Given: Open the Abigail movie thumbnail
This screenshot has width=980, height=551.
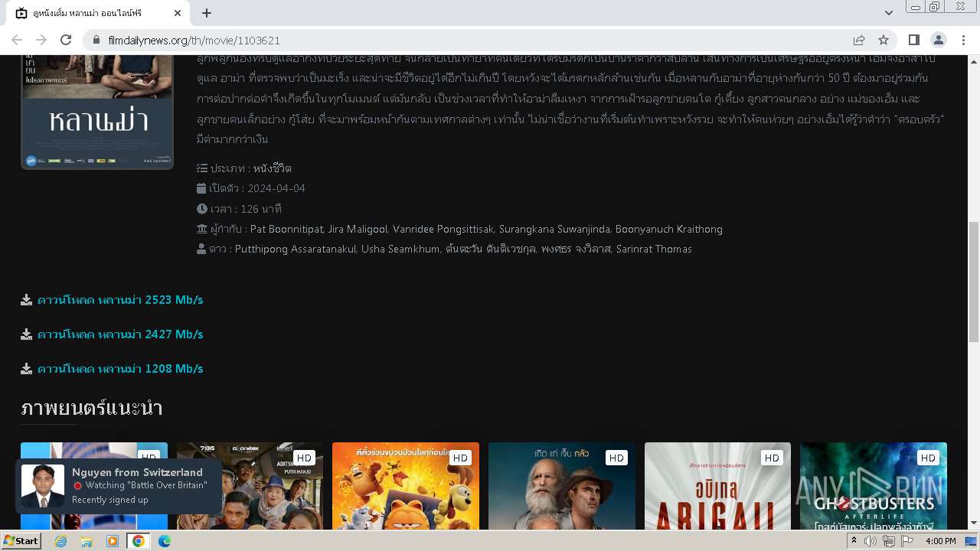Looking at the screenshot, I should (717, 486).
